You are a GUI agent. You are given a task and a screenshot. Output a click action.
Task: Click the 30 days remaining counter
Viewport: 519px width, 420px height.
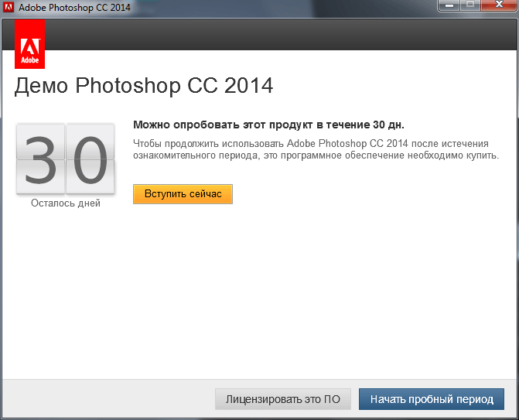[65, 159]
